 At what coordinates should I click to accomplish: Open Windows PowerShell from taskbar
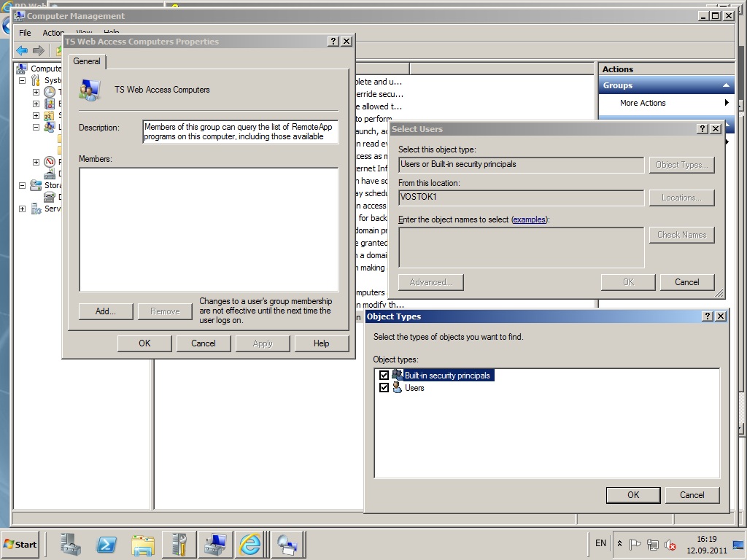click(x=107, y=544)
